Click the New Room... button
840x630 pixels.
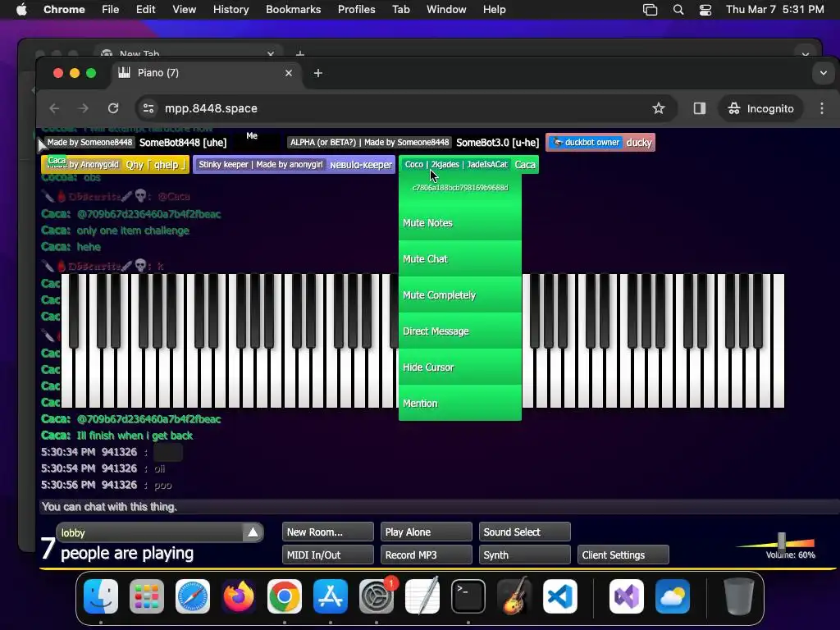click(x=328, y=532)
